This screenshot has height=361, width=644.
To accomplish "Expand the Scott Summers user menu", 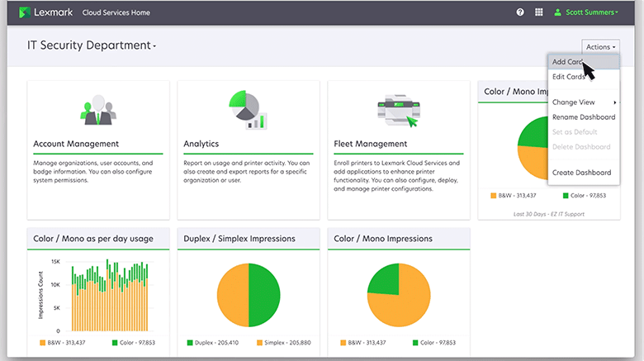I will 590,12.
